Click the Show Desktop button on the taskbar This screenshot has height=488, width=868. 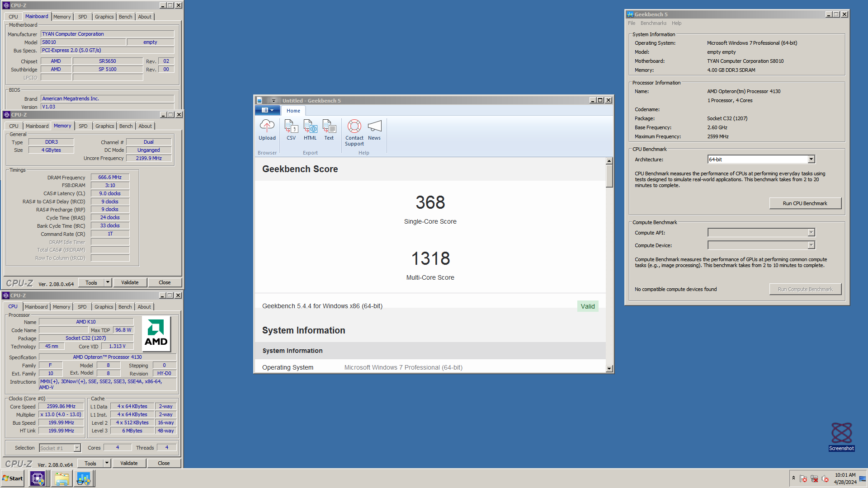point(863,479)
